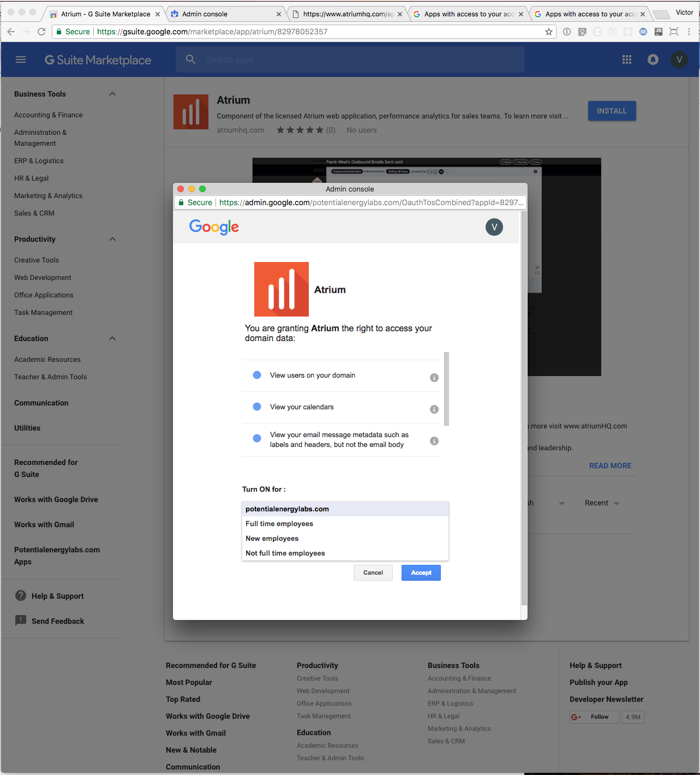Screen dimensions: 700x775
Task: Collapse the Education section
Action: click(x=112, y=338)
